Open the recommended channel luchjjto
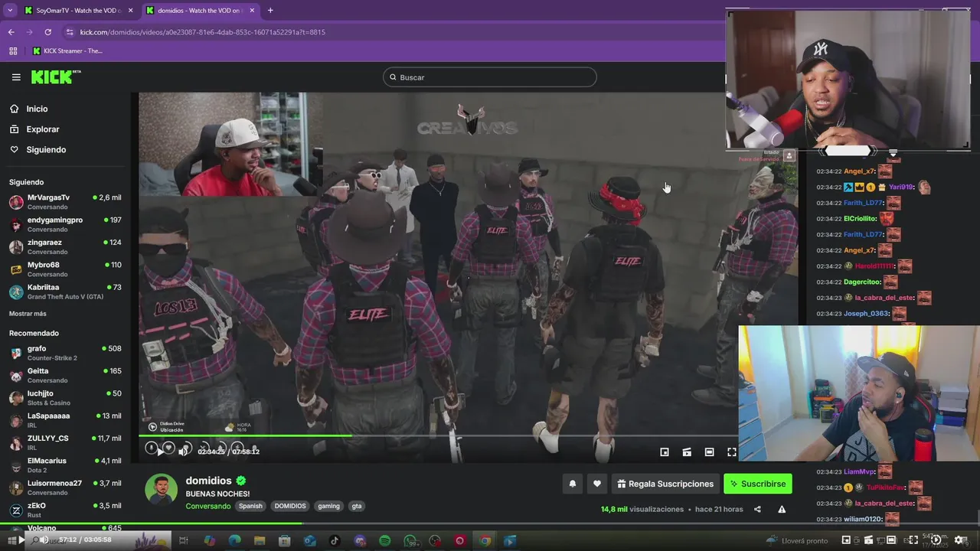980x551 pixels. 65,398
